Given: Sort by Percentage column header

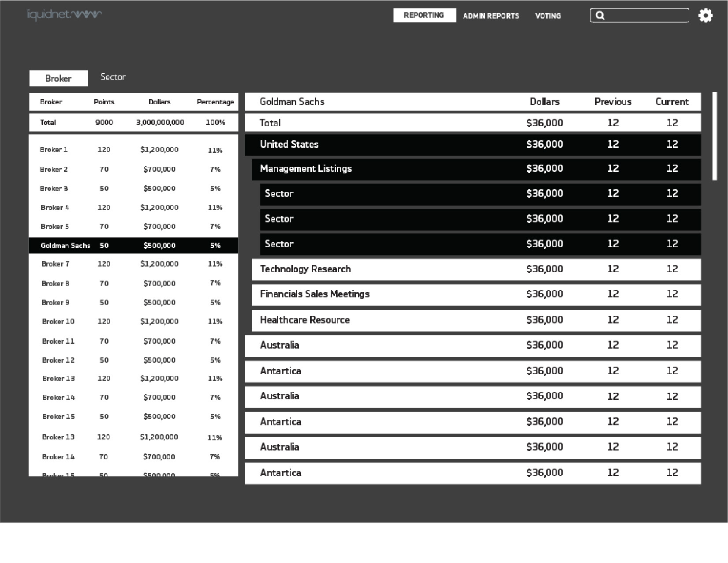Looking at the screenshot, I should coord(215,101).
